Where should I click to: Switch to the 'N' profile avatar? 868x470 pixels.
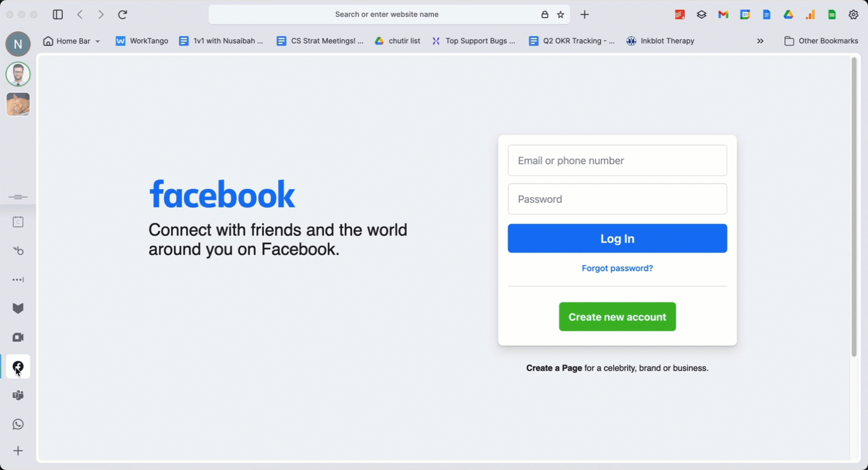18,44
